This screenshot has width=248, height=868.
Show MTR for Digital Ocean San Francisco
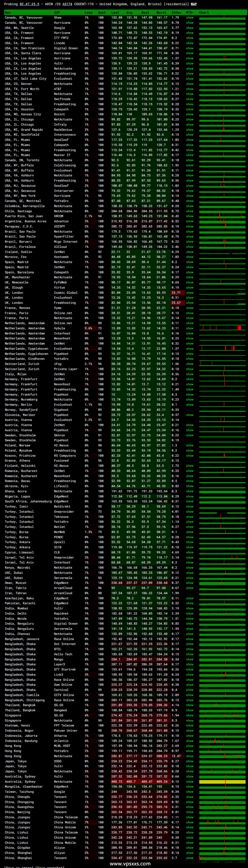pos(190,48)
